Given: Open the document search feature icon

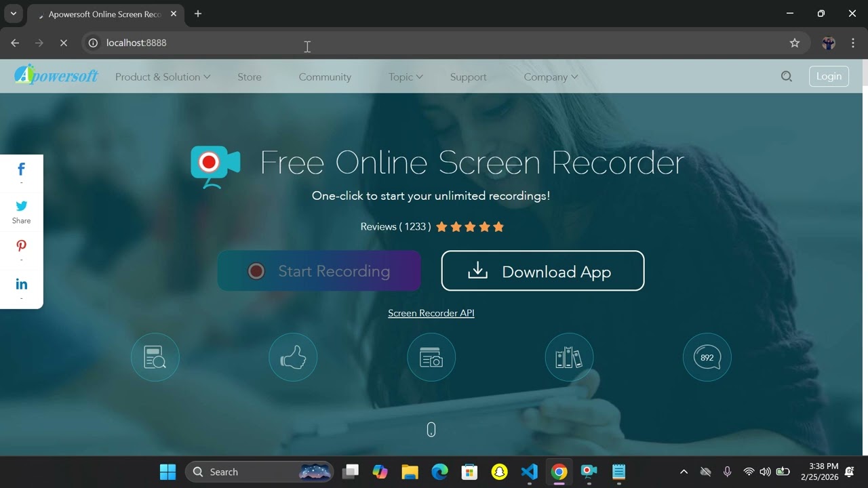Looking at the screenshot, I should pos(155,357).
